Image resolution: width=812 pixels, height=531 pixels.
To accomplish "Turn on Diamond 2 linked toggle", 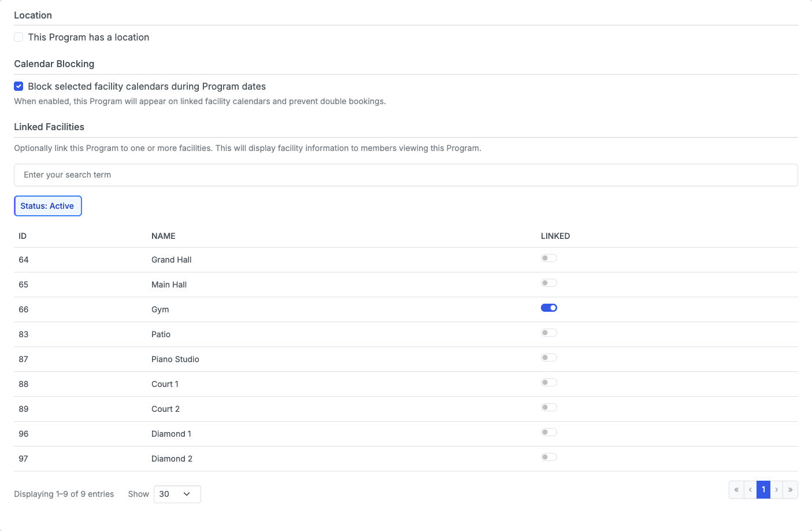I will pos(549,457).
